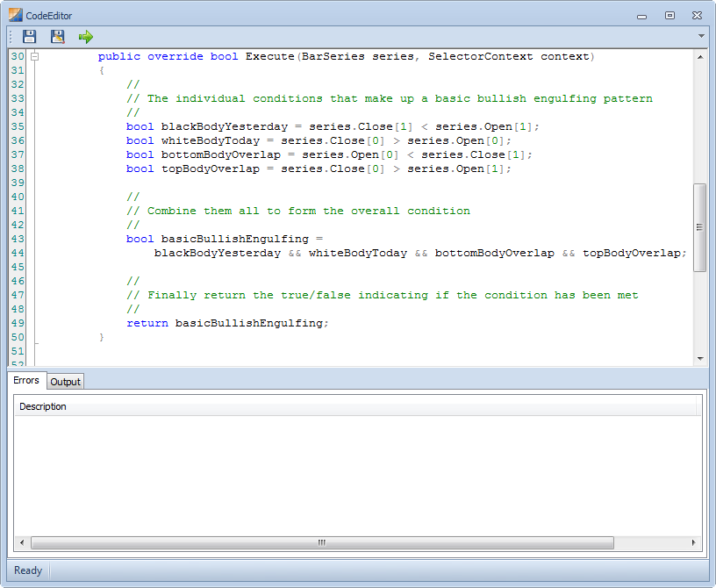Viewport: 716px width, 588px height.
Task: Click the 'Finally return the true/false' comment
Action: pyautogui.click(x=383, y=295)
